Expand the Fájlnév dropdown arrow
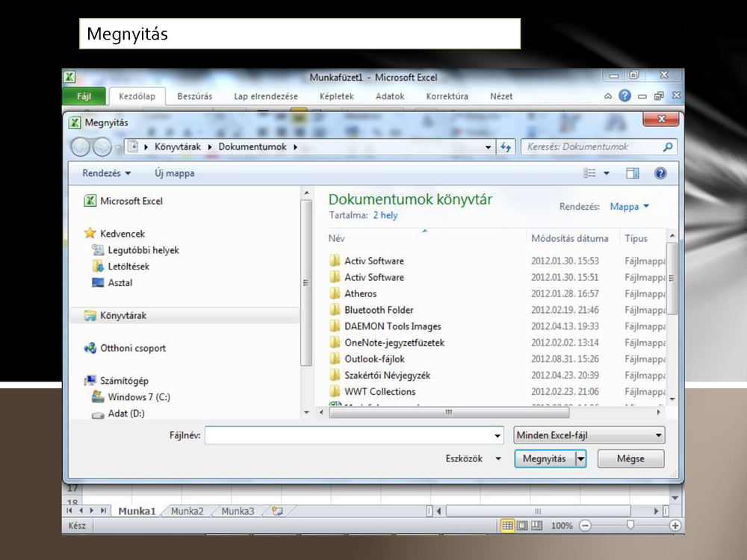Viewport: 747px width, 560px height. (x=498, y=435)
